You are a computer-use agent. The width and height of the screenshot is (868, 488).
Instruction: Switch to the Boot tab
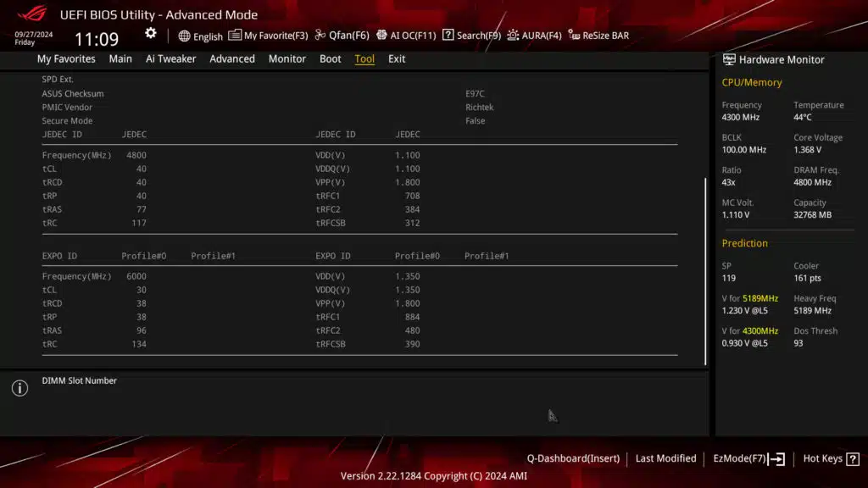330,58
